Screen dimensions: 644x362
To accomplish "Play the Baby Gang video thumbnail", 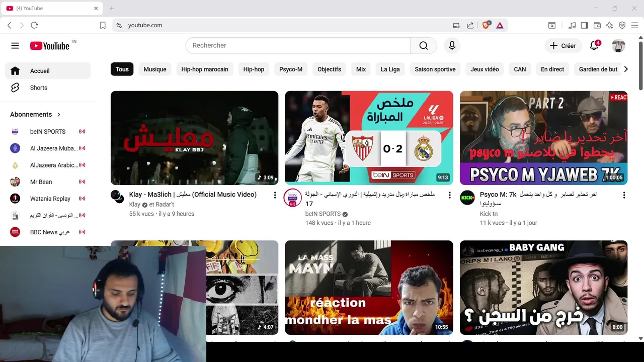I will pos(543,288).
